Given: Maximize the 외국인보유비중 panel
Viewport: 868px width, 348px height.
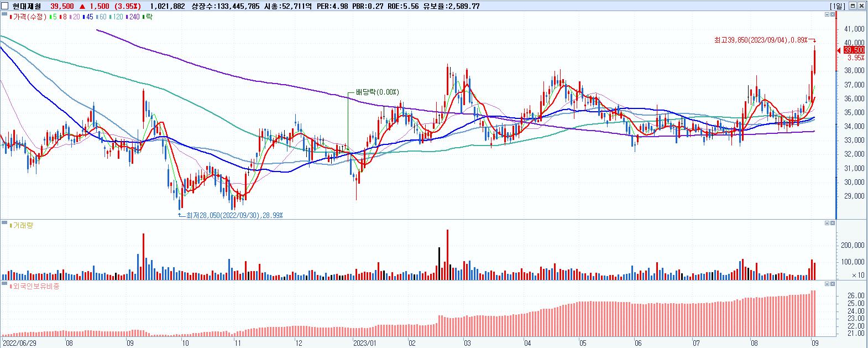Looking at the screenshot, I should [827, 284].
